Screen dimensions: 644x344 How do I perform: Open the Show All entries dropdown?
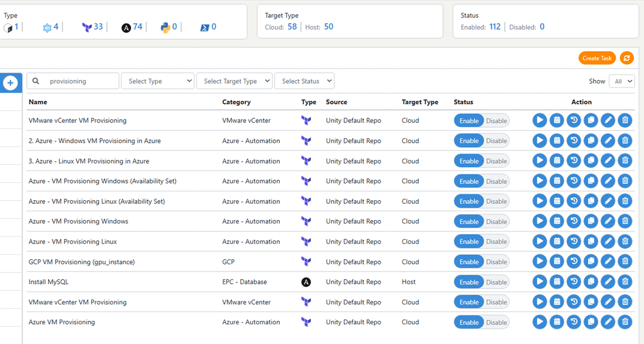[x=622, y=81]
